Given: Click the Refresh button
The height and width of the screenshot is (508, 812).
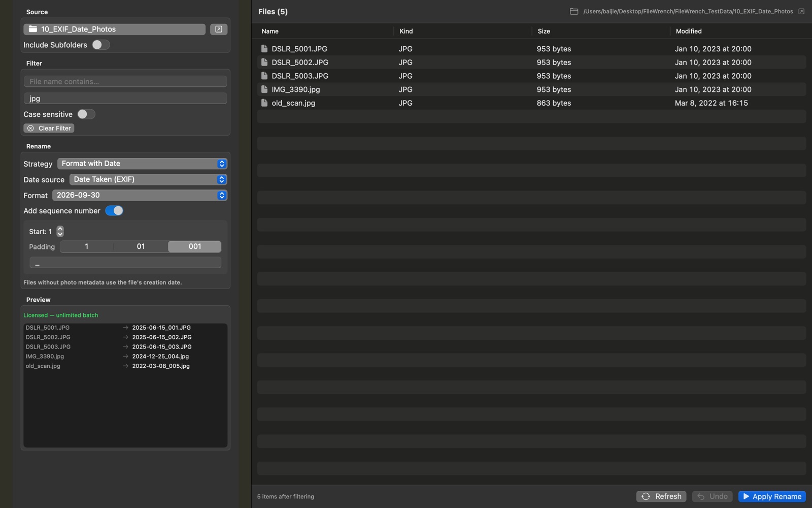Looking at the screenshot, I should coord(661,496).
